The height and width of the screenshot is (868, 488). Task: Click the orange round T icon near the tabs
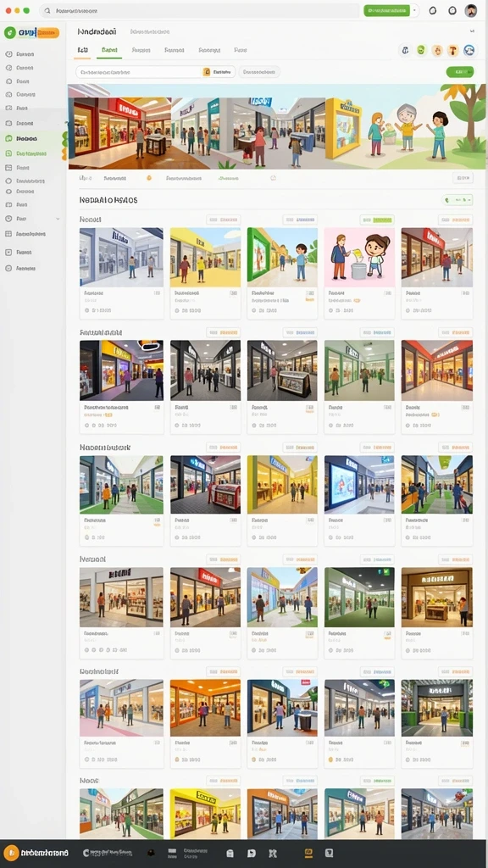click(x=453, y=50)
